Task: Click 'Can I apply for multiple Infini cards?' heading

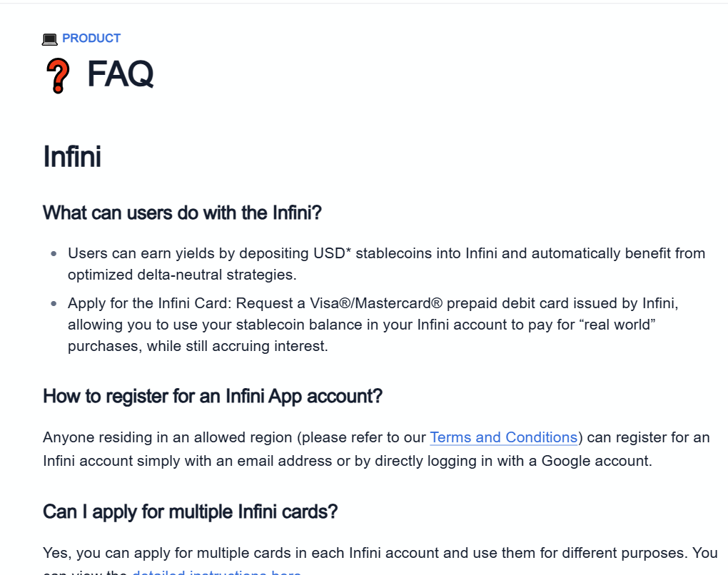Action: (191, 512)
